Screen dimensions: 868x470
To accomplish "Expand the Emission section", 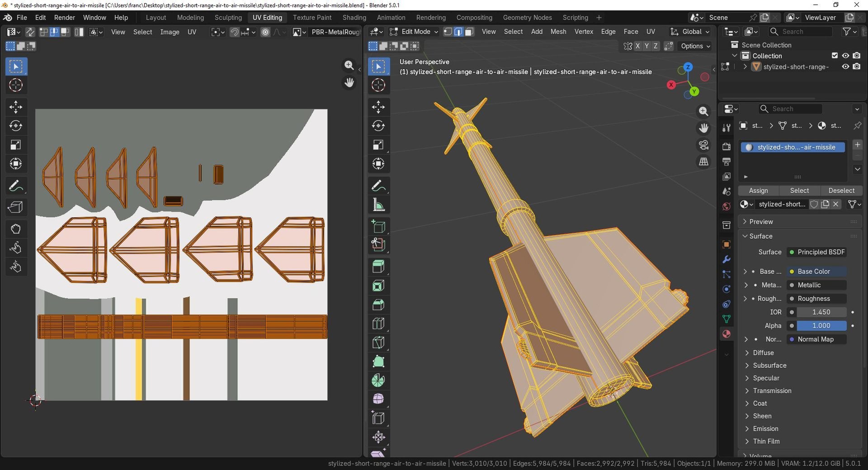I will click(765, 429).
